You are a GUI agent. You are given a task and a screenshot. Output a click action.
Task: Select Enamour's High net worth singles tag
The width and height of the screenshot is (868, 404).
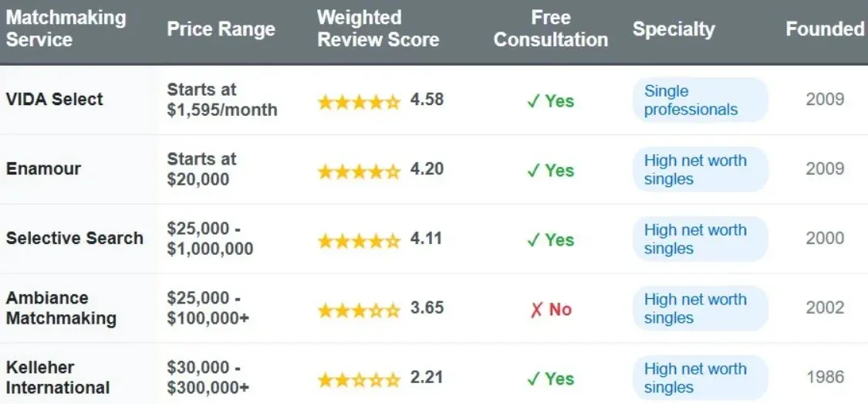pyautogui.click(x=699, y=170)
